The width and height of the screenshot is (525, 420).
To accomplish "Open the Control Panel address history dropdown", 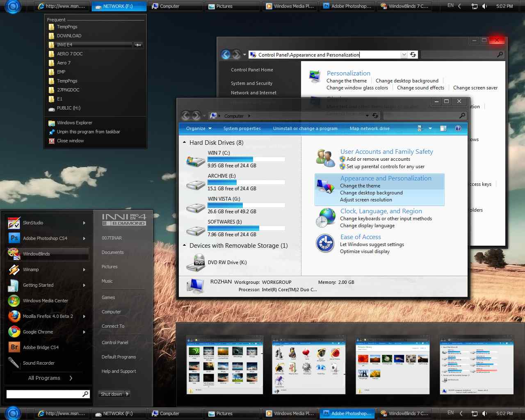I will coord(404,55).
